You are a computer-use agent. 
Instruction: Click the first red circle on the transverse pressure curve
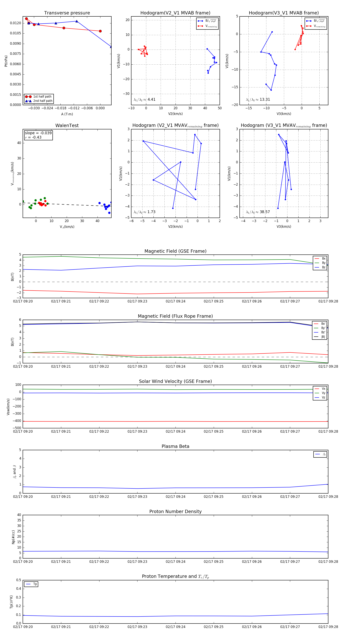pyautogui.click(x=27, y=19)
